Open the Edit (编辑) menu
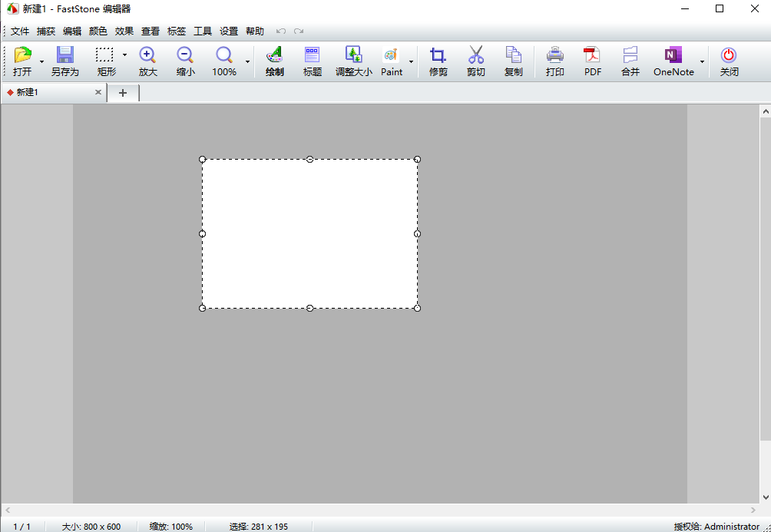The image size is (771, 532). 72,31
